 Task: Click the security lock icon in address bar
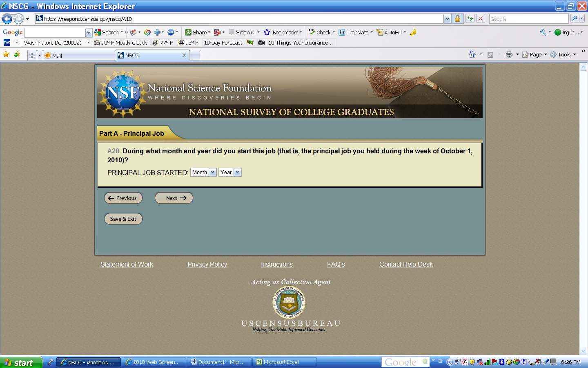click(x=458, y=19)
